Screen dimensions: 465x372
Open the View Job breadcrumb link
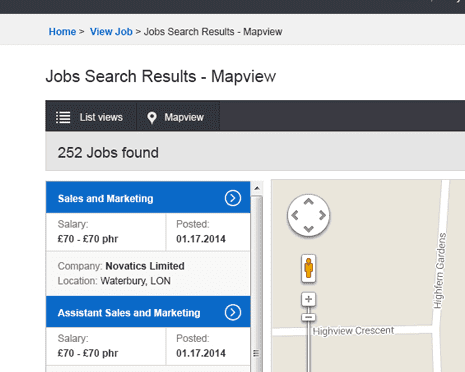click(x=111, y=32)
